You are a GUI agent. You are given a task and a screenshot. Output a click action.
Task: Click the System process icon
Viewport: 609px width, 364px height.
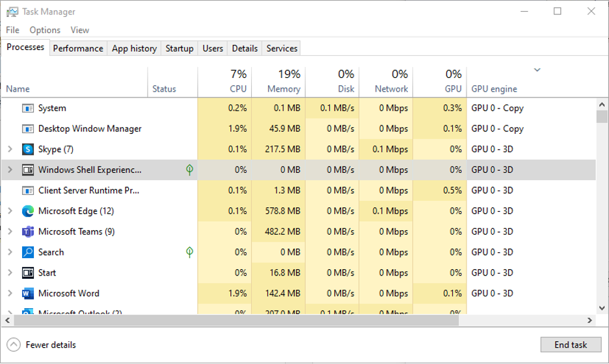[x=27, y=109]
